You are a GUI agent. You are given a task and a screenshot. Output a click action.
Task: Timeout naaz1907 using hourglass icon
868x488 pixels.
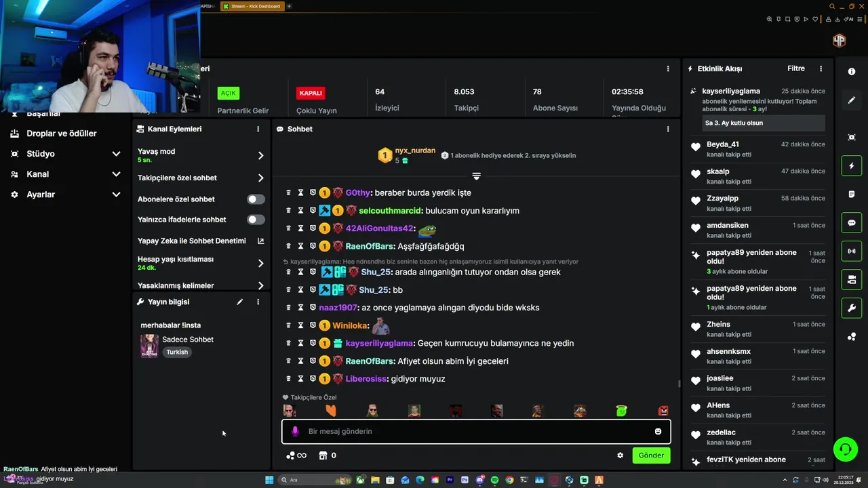pos(300,308)
